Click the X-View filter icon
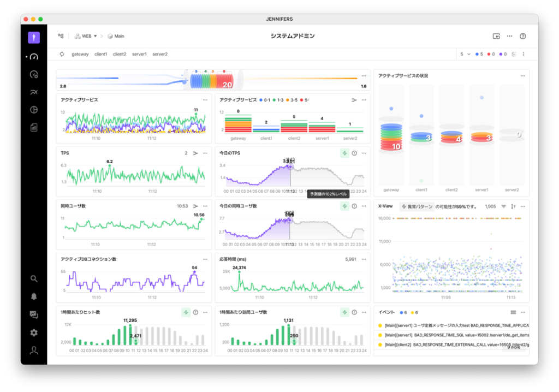The width and height of the screenshot is (559, 392). pos(504,206)
